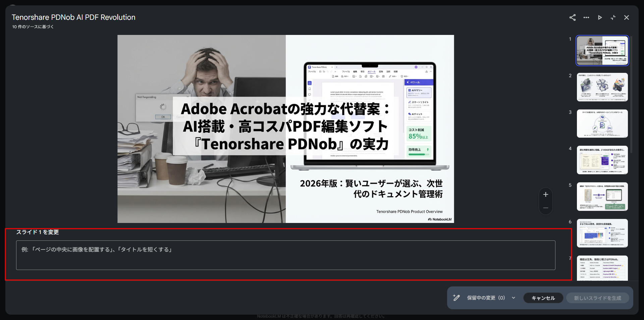This screenshot has width=644, height=320.
Task: Select the slide 1 thumbnail
Action: click(602, 51)
